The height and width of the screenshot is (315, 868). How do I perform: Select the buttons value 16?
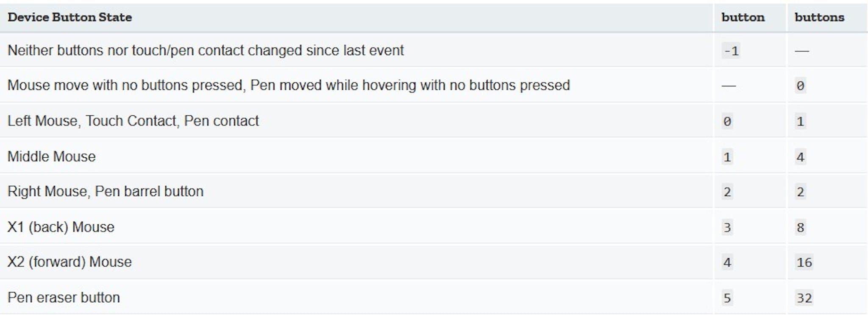[804, 262]
